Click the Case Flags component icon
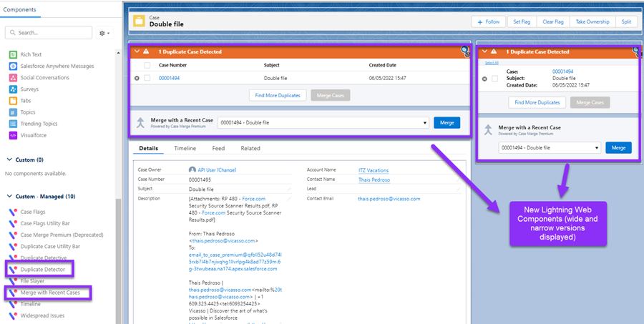Image resolution: width=644 pixels, height=324 pixels. point(13,212)
